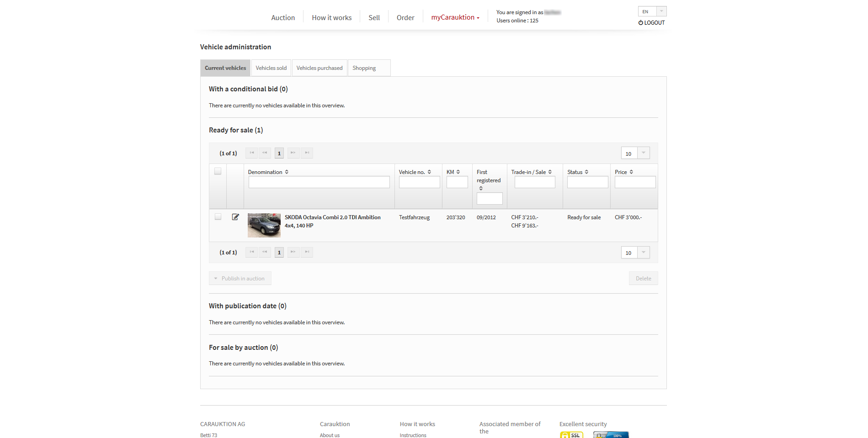This screenshot has height=438, width=868.
Task: Sort by Status column arrows
Action: [586, 172]
